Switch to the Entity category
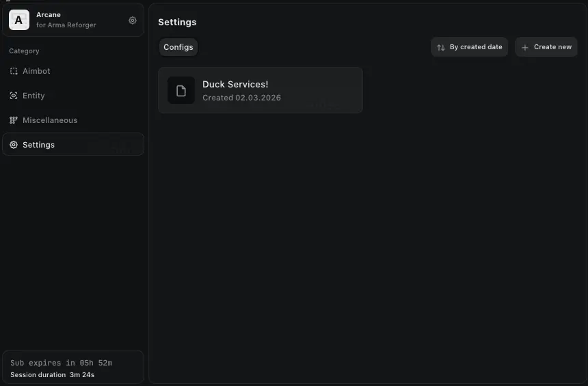This screenshot has height=386, width=588. click(x=34, y=96)
